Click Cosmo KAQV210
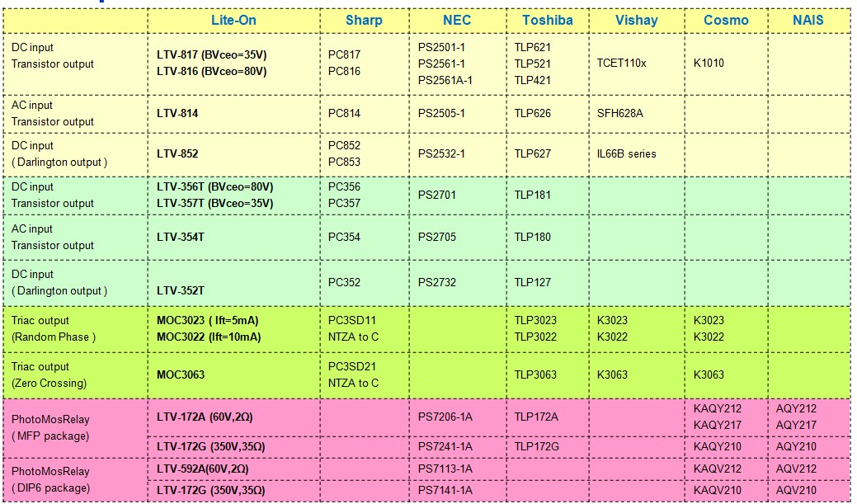Image resolution: width=857 pixels, height=504 pixels. [717, 490]
